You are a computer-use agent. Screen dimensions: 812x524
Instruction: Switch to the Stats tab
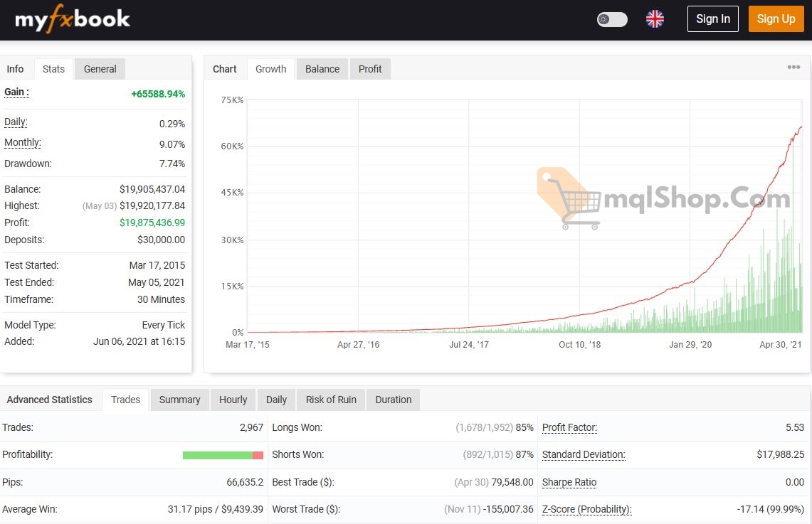click(x=53, y=68)
